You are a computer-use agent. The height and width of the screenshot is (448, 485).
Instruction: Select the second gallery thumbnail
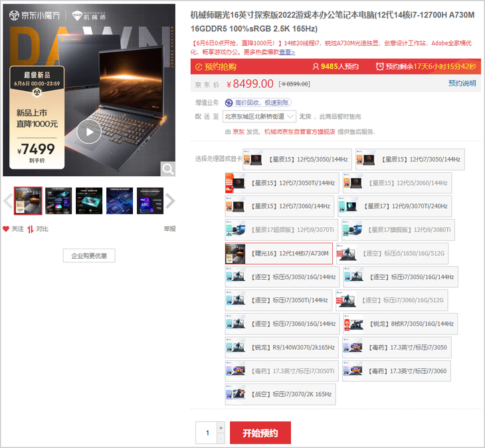58,201
